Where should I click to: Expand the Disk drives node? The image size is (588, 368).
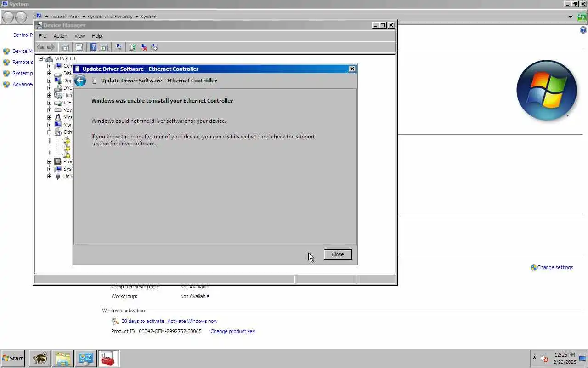(49, 73)
